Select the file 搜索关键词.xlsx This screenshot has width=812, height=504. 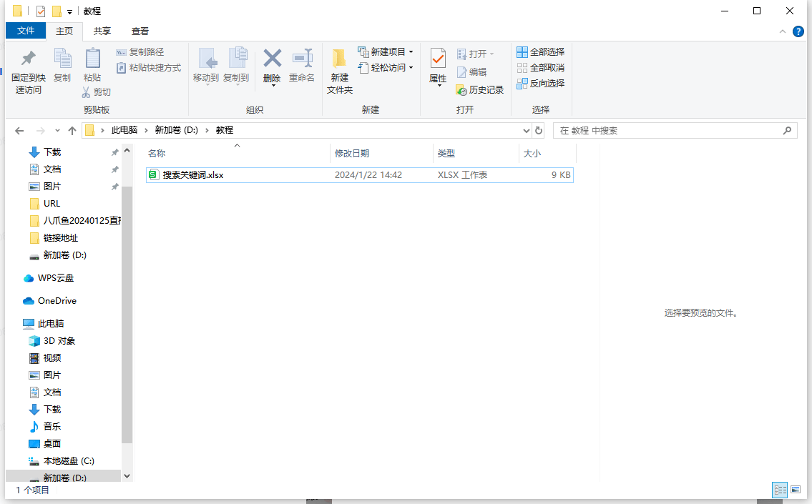point(359,175)
